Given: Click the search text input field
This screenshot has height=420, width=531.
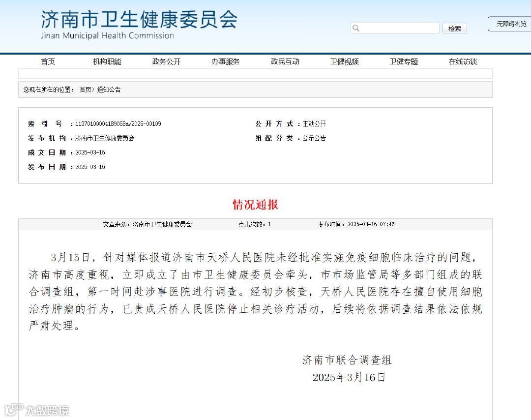Looking at the screenshot, I should pyautogui.click(x=395, y=28).
